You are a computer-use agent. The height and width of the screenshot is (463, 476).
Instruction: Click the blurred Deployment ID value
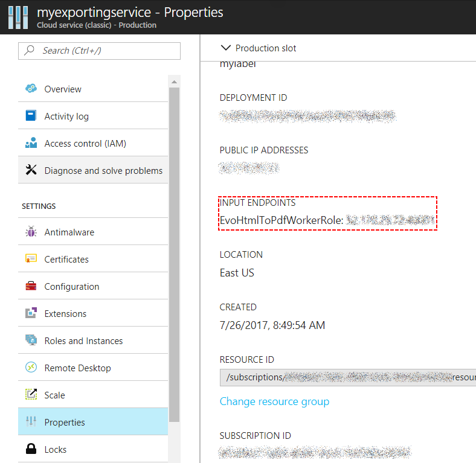pos(307,117)
